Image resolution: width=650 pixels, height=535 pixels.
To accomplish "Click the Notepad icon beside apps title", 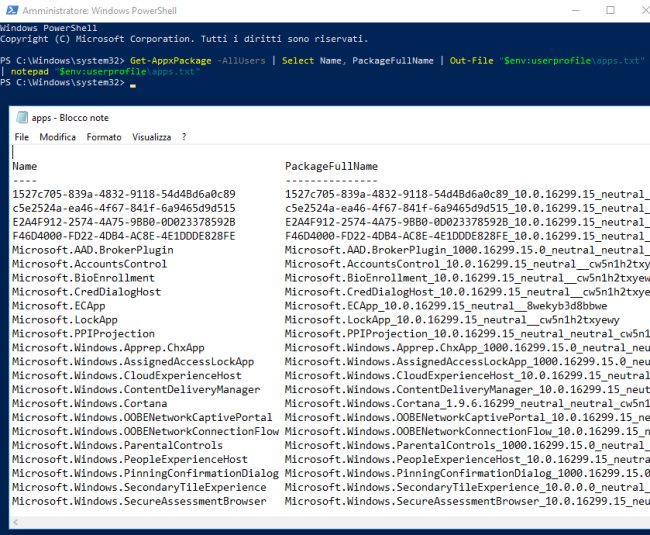I will click(x=22, y=118).
